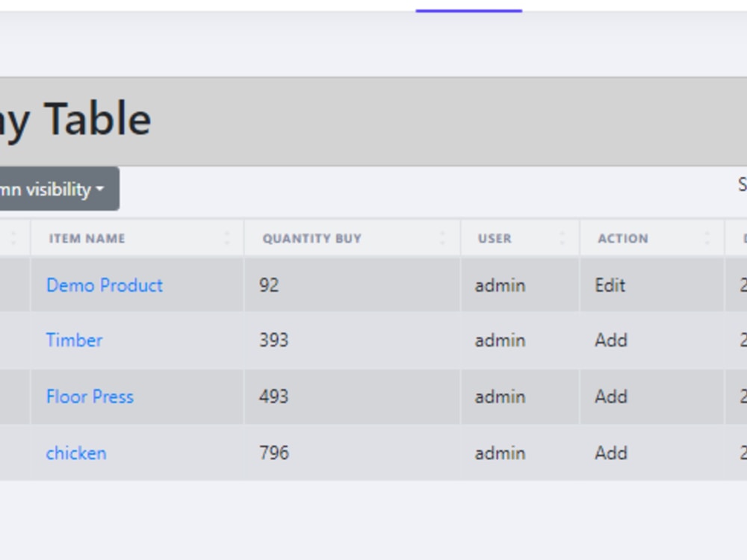Open the Column visibility dropdown
The image size is (747, 560).
pyautogui.click(x=58, y=189)
